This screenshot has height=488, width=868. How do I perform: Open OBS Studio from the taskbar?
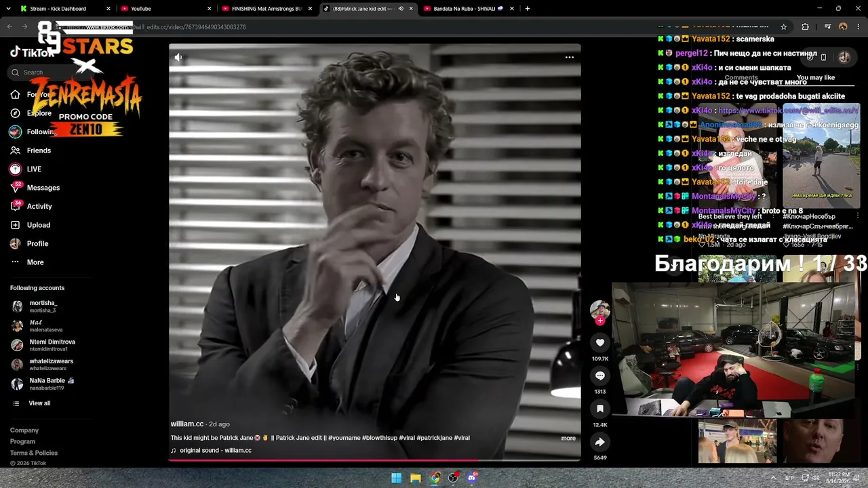[x=454, y=478]
